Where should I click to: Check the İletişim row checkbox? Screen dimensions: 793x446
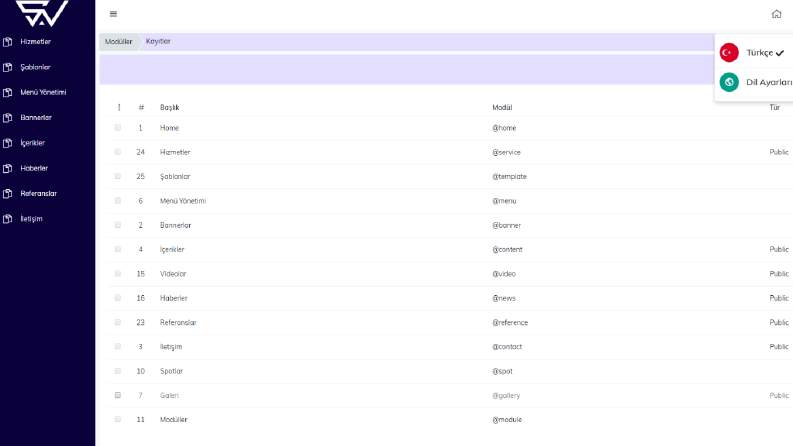[x=118, y=346]
